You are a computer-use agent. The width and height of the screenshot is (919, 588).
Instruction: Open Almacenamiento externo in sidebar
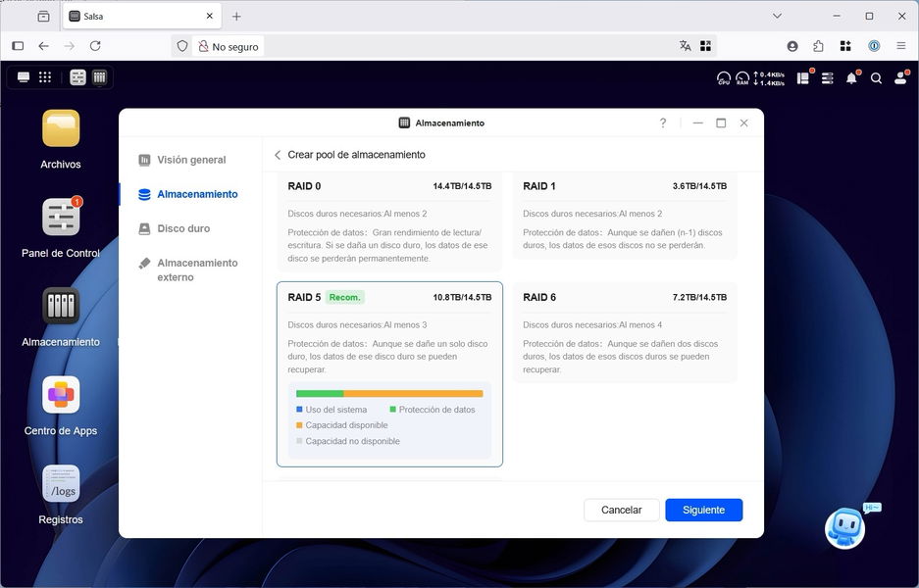(196, 269)
